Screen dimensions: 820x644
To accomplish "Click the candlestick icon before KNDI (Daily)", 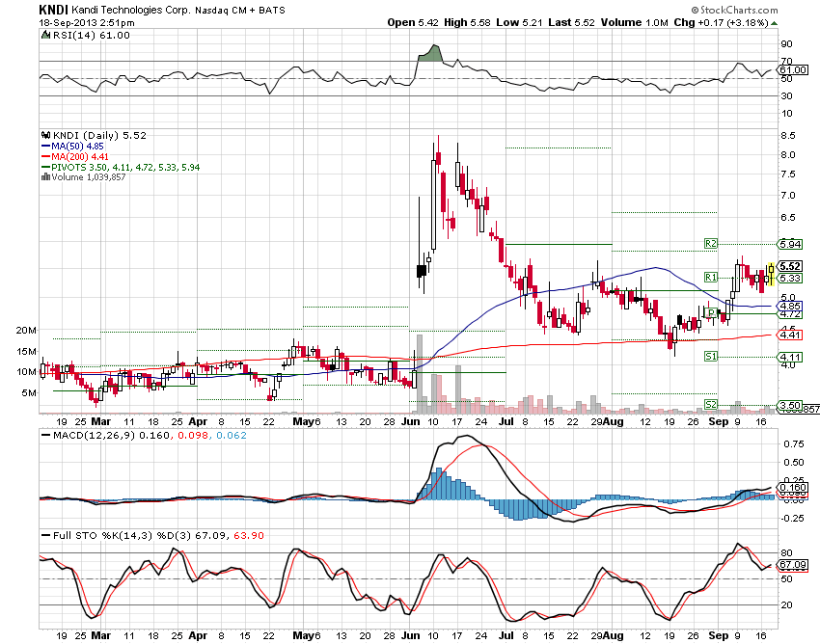I will 46,135.
